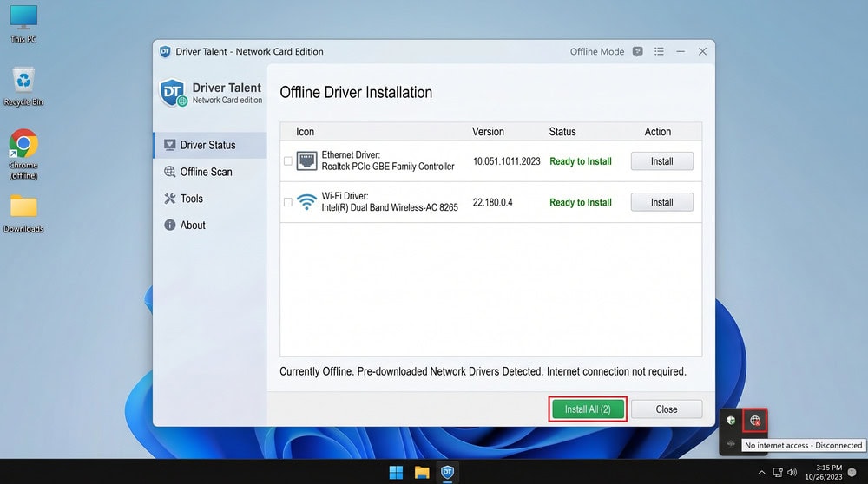Screen dimensions: 868x484
Task: Open This PC desktop icon
Action: pyautogui.click(x=23, y=23)
